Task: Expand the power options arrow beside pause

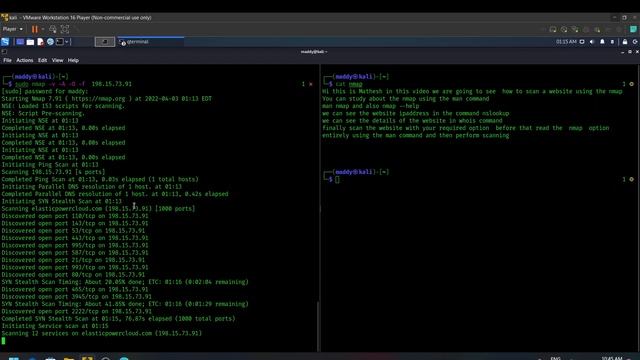Action: coord(42,29)
